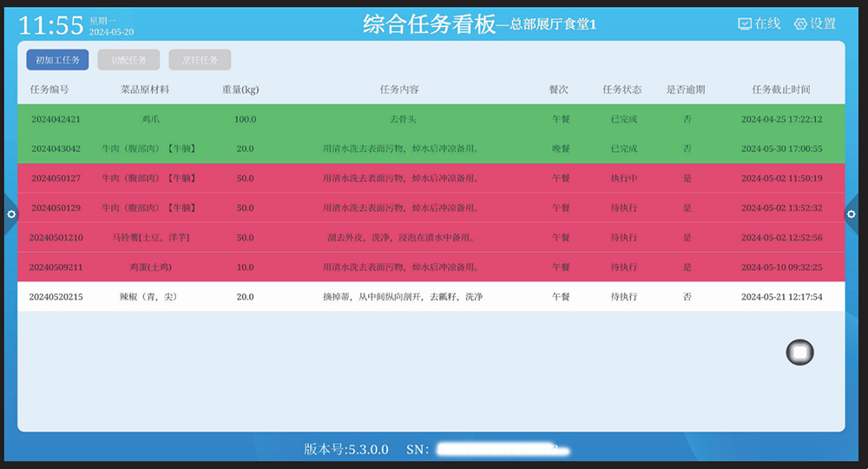Click the 重量(kg) column header
Viewport: 868px width, 469px height.
tap(240, 89)
